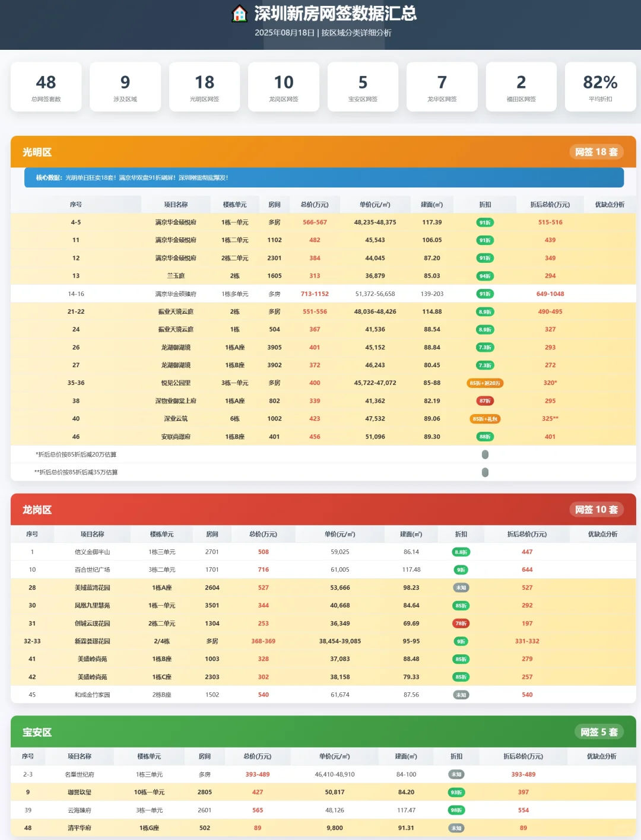Select the 18 光明区网签 summary card

point(204,87)
